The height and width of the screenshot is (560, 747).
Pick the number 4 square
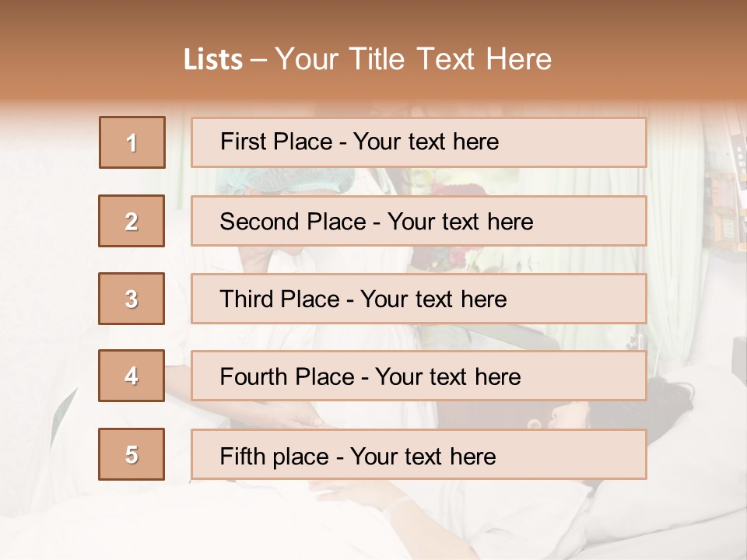click(132, 376)
